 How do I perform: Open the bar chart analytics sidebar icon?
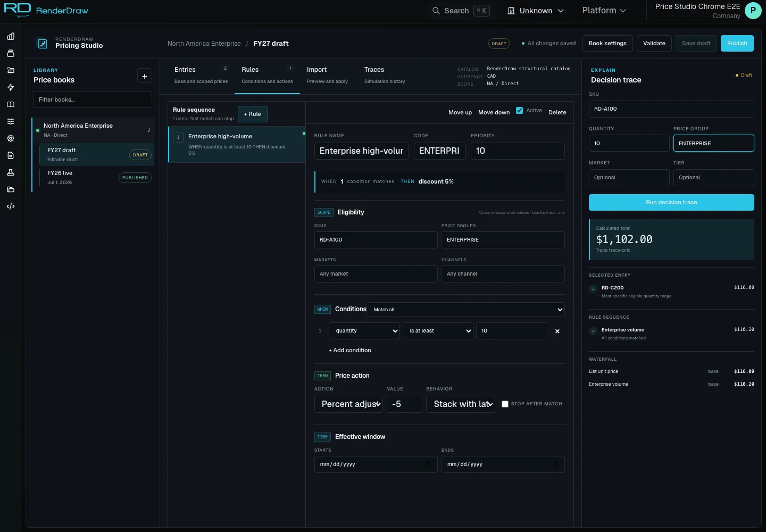tap(11, 36)
